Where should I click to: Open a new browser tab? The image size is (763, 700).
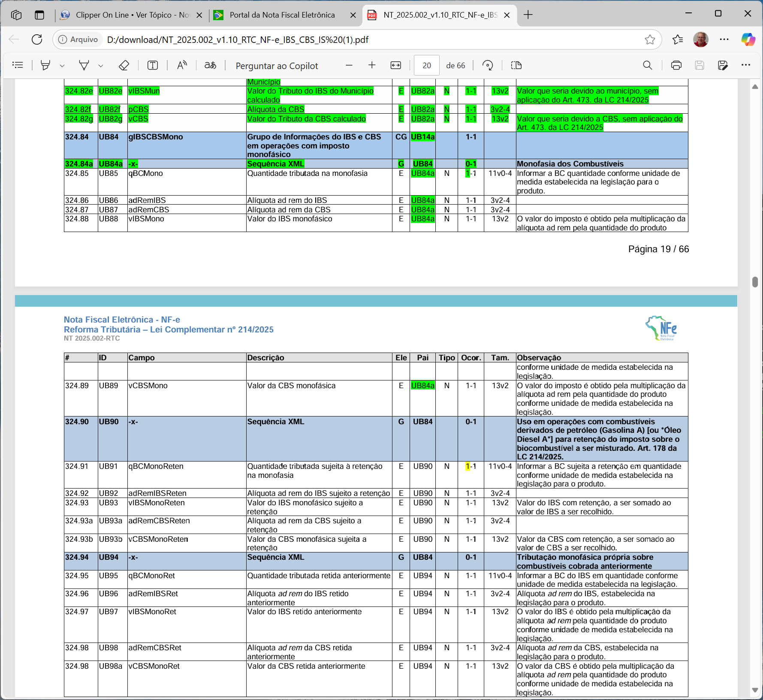(x=528, y=15)
